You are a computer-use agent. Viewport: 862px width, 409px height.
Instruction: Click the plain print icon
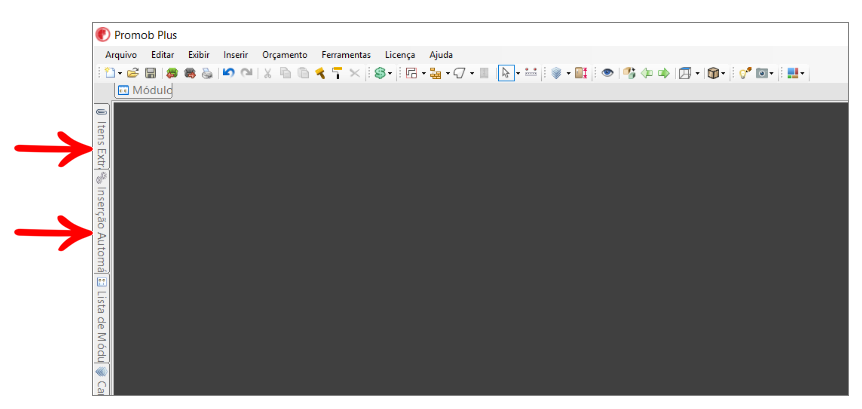(207, 73)
